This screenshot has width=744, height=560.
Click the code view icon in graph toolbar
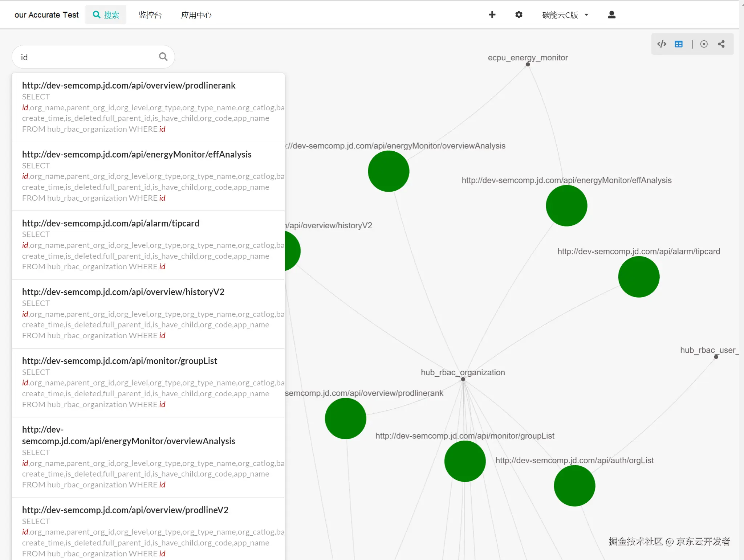click(x=662, y=44)
